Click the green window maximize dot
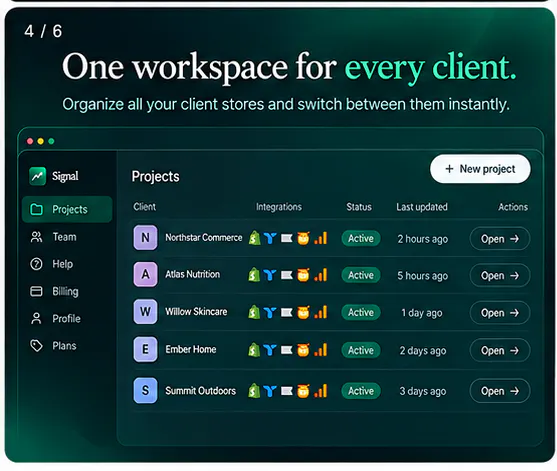 click(51, 141)
